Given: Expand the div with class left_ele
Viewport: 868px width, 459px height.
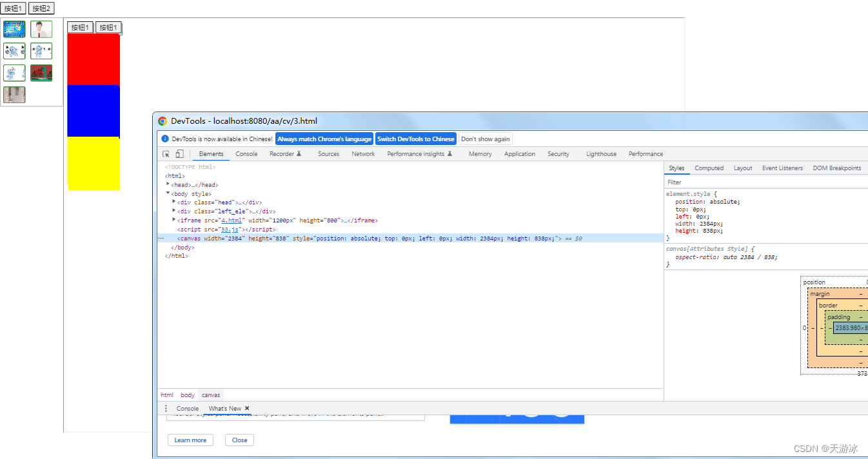Looking at the screenshot, I should click(x=173, y=211).
